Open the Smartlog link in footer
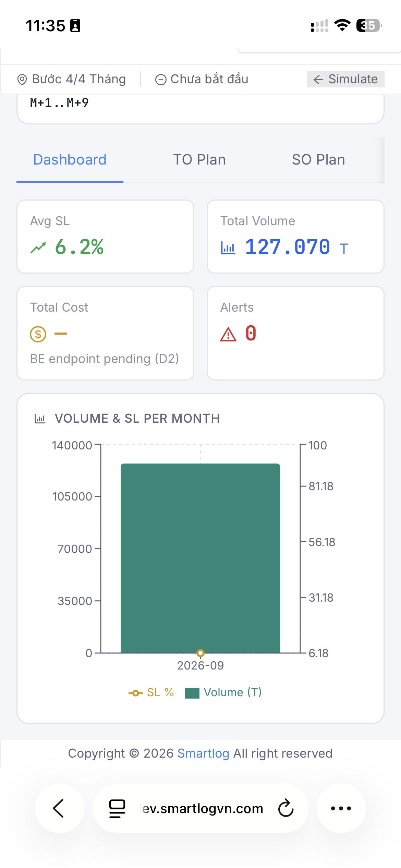 click(203, 753)
